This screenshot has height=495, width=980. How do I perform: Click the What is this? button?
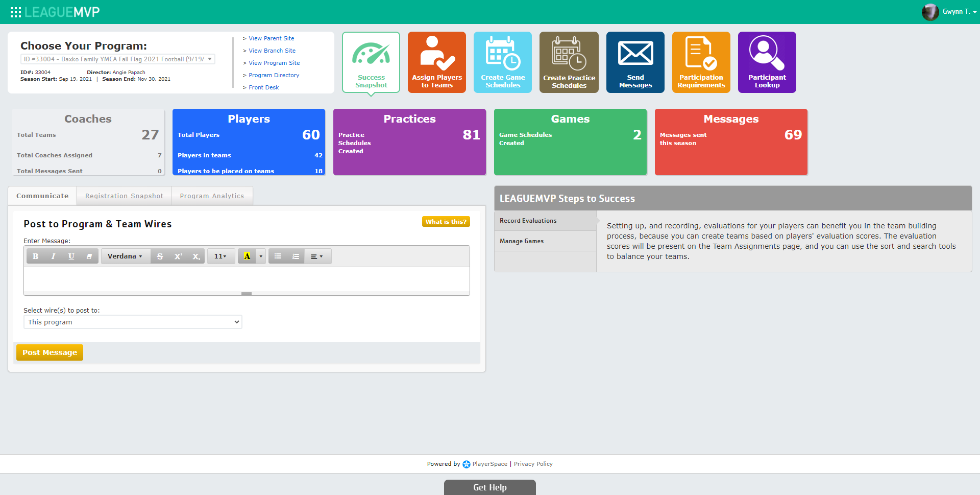(446, 222)
